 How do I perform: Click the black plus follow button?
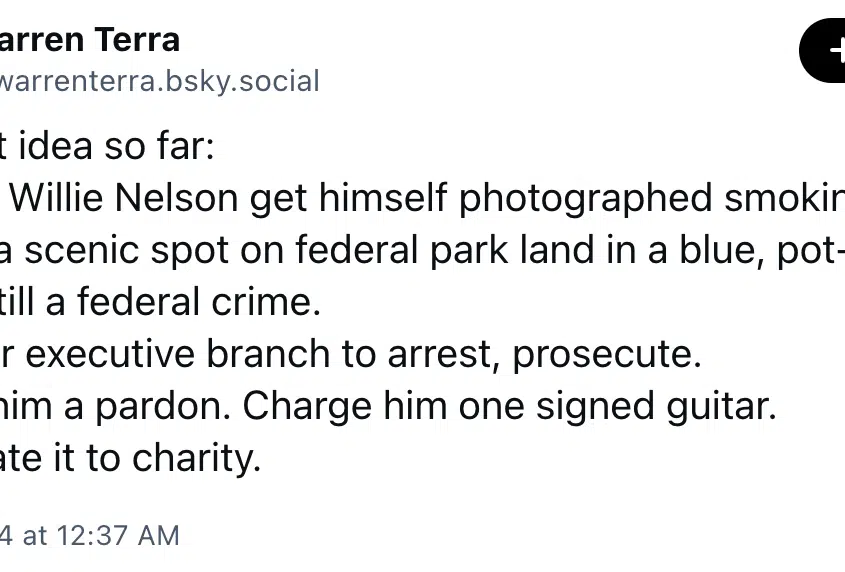pyautogui.click(x=822, y=51)
